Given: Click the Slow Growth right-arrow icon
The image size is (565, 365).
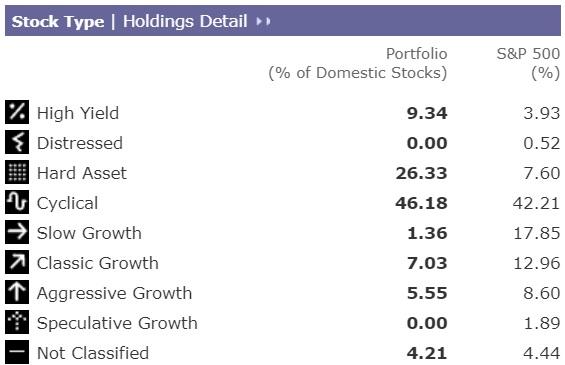Looking at the screenshot, I should click(17, 232).
